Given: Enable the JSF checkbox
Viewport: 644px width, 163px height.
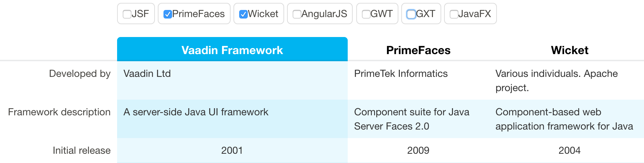Looking at the screenshot, I should 127,14.
